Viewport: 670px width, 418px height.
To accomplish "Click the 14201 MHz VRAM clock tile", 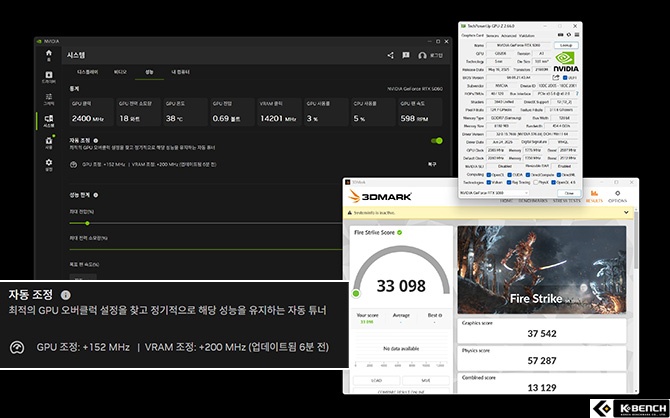I will (x=279, y=112).
